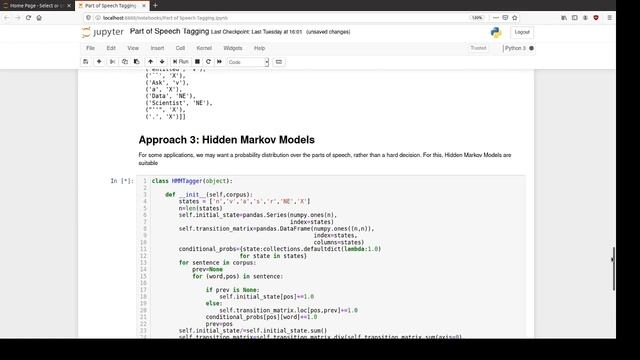The height and width of the screenshot is (360, 640).
Task: Move selected cell down arrow
Action: tap(162, 62)
